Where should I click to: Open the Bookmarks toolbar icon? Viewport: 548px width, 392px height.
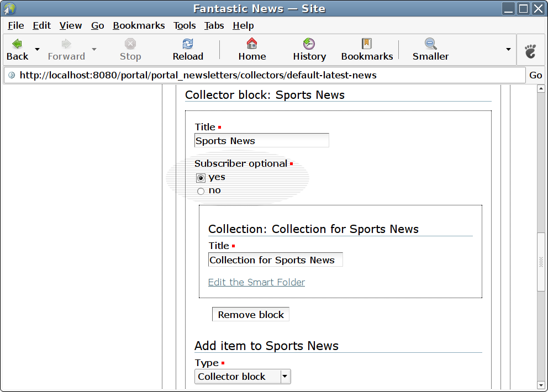point(367,44)
